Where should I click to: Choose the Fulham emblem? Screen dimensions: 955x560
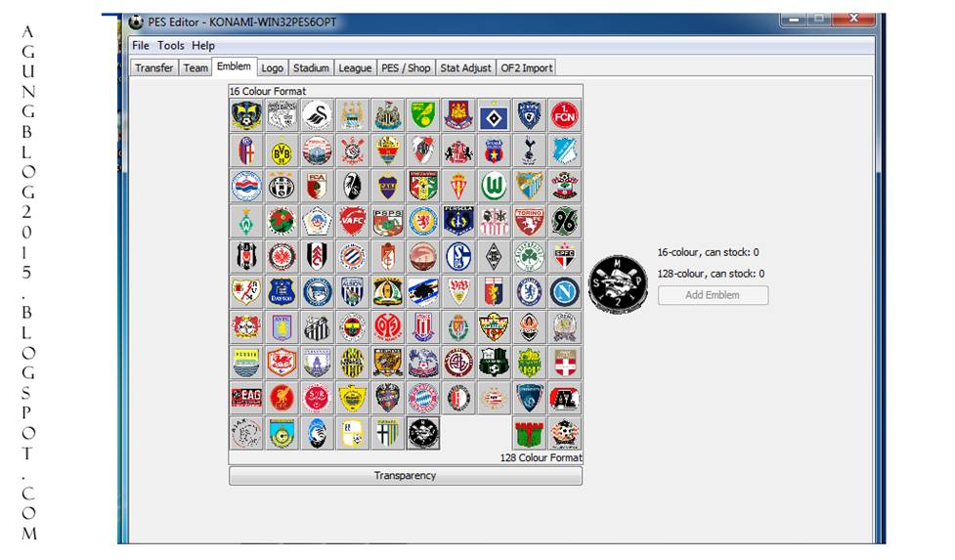[318, 256]
